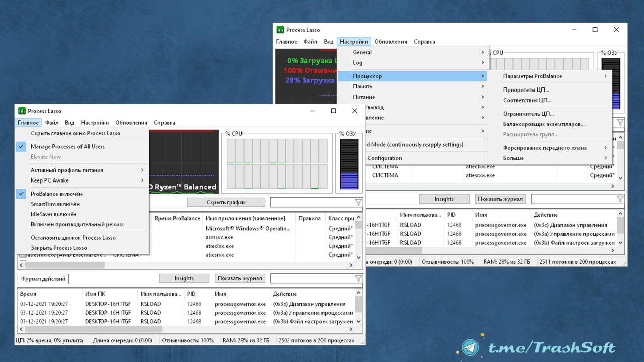Open Вид menu in back window

pos(329,41)
